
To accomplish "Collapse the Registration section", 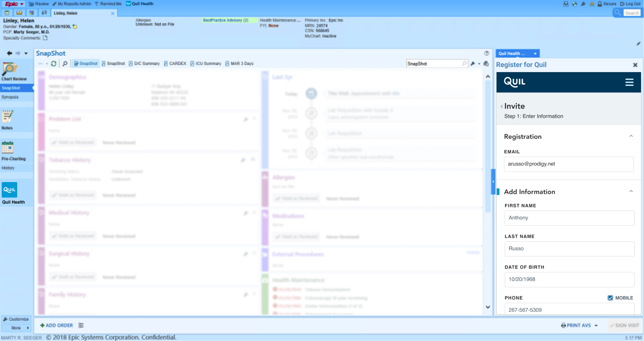I will [631, 136].
